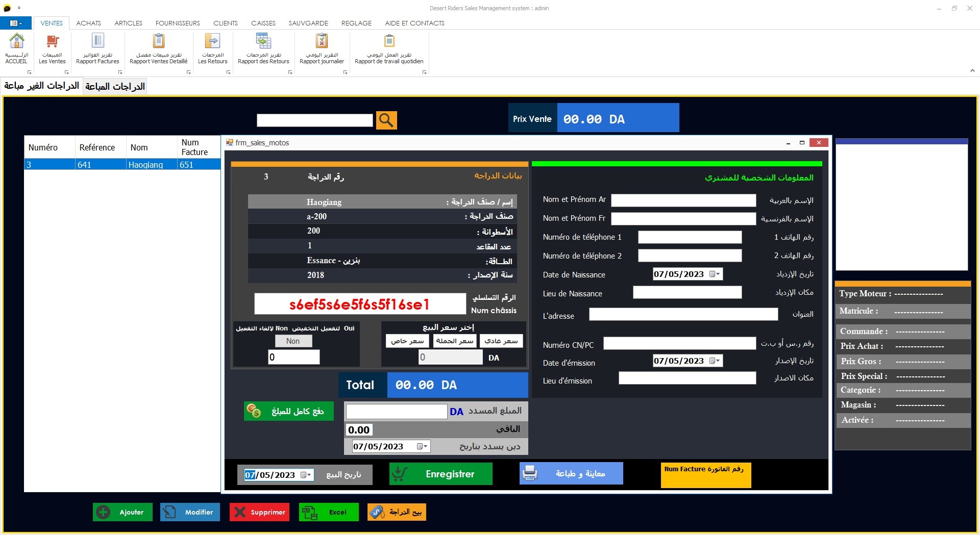Screen dimensions: 980x535
Task: Click the Supprimer button
Action: [x=259, y=512]
